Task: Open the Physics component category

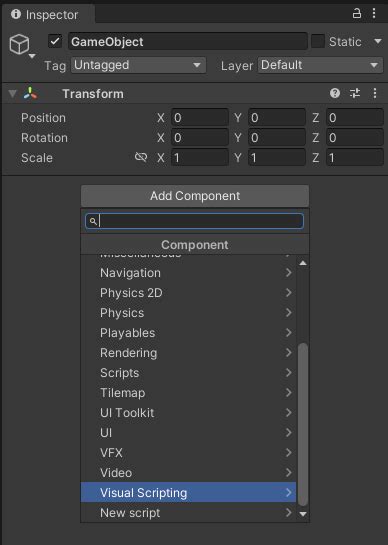Action: (x=188, y=313)
